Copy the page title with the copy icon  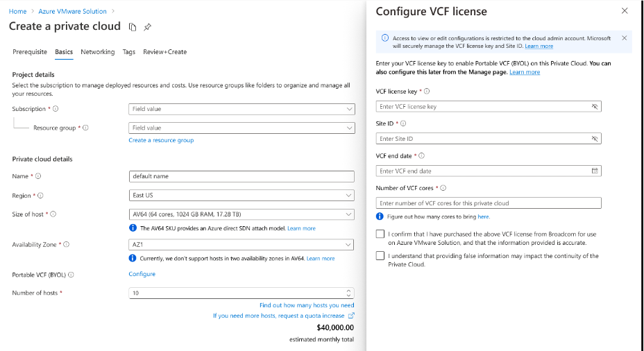point(133,27)
